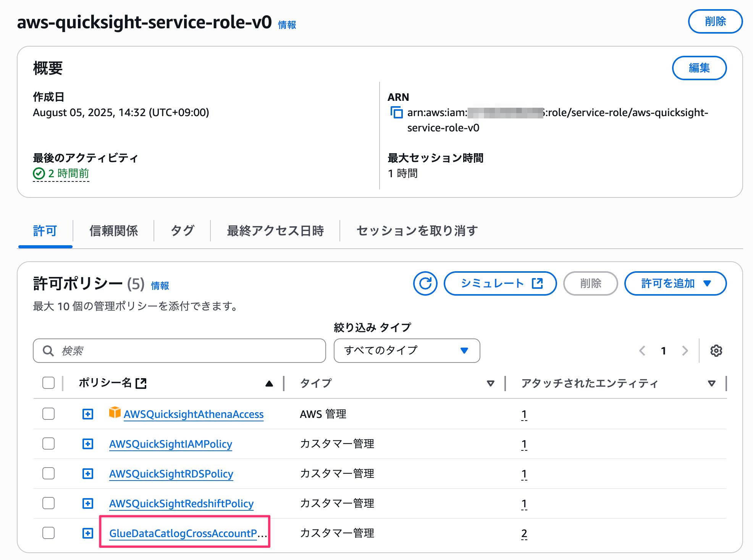Check the GlueDataCatlogCrossAccount row checkbox
The image size is (753, 560).
(48, 533)
